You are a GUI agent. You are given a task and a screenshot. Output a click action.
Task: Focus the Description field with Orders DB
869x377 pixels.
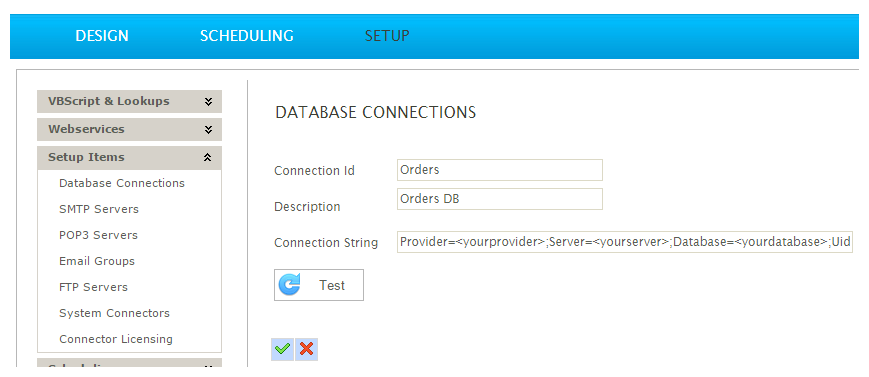[x=499, y=199]
